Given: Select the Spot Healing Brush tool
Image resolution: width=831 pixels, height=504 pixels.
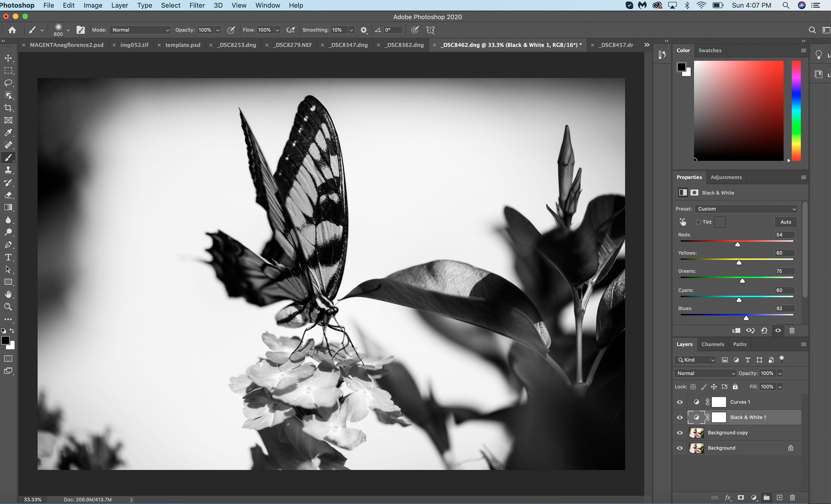Looking at the screenshot, I should pyautogui.click(x=8, y=145).
